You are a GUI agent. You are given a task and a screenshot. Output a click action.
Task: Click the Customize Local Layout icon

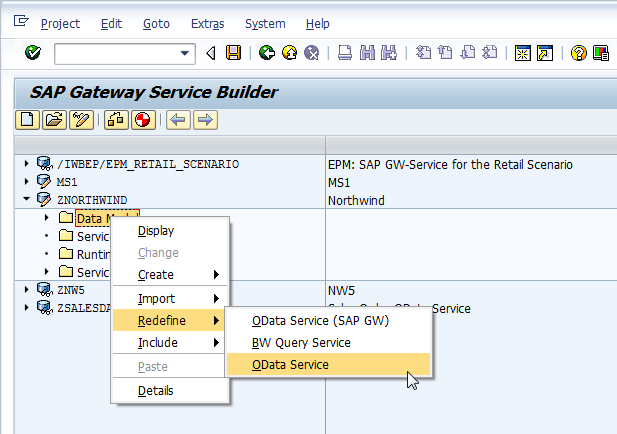pyautogui.click(x=601, y=53)
